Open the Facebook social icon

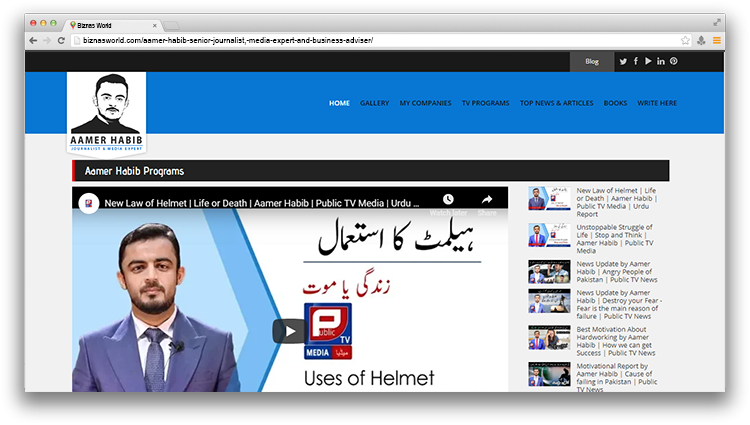[636, 61]
